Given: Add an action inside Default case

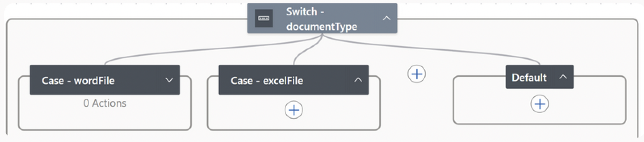Looking at the screenshot, I should tap(539, 104).
